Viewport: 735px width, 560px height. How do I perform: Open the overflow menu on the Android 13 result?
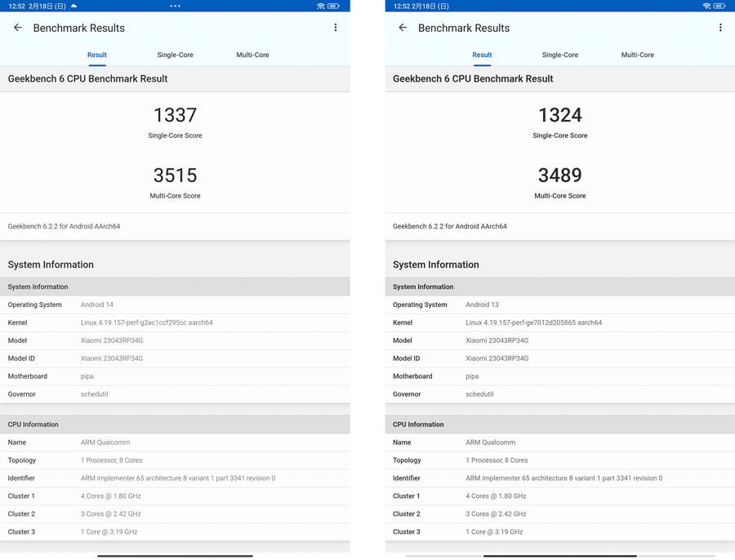[720, 28]
